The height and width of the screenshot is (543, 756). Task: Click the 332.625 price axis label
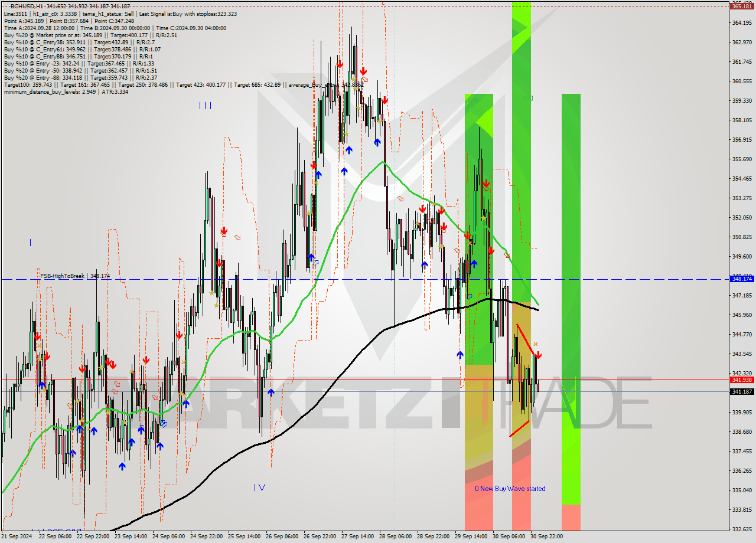[x=741, y=529]
